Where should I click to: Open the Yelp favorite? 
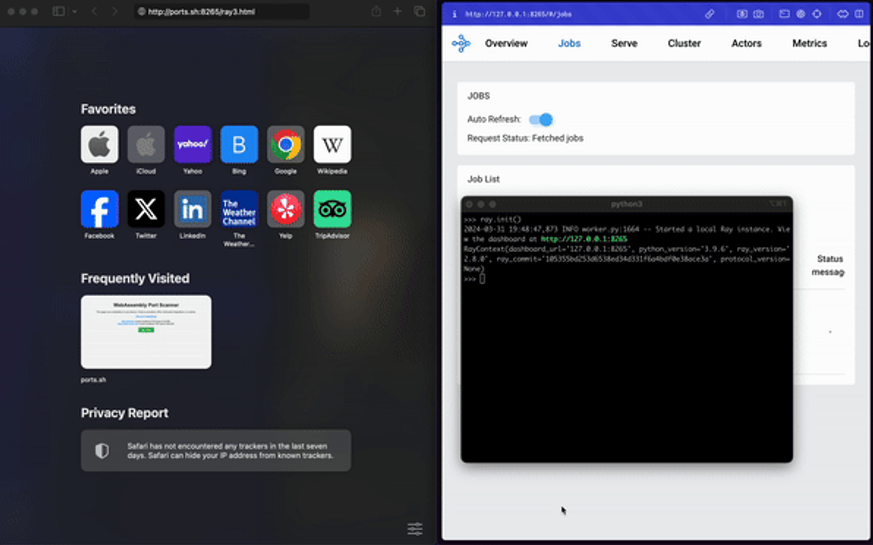tap(286, 209)
